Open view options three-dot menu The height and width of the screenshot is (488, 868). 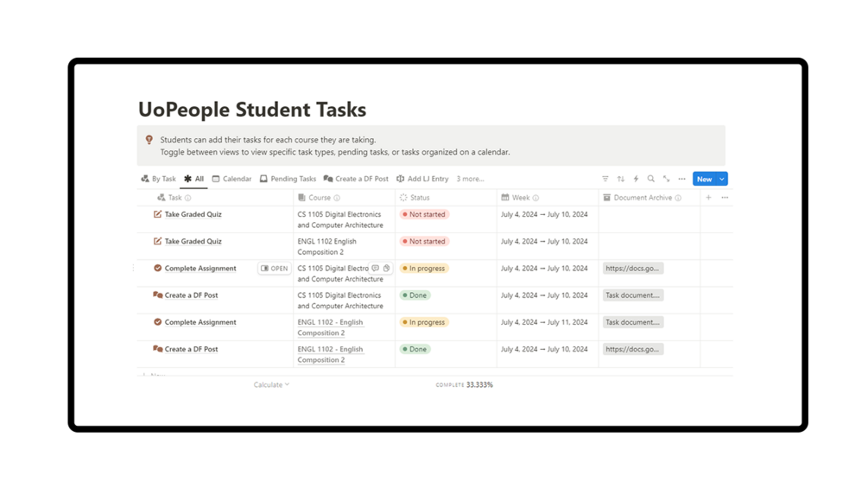(x=682, y=179)
